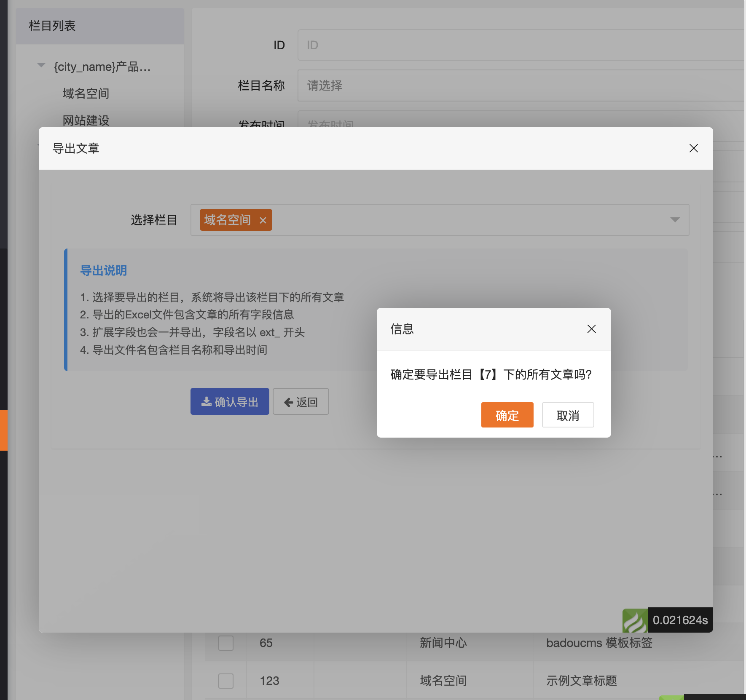Select 网站建设 in the sidebar column tree
This screenshot has width=746, height=700.
(86, 121)
